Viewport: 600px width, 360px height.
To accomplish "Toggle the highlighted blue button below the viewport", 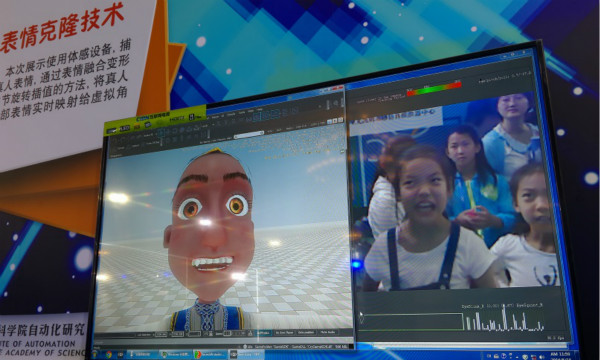I will [x=264, y=332].
